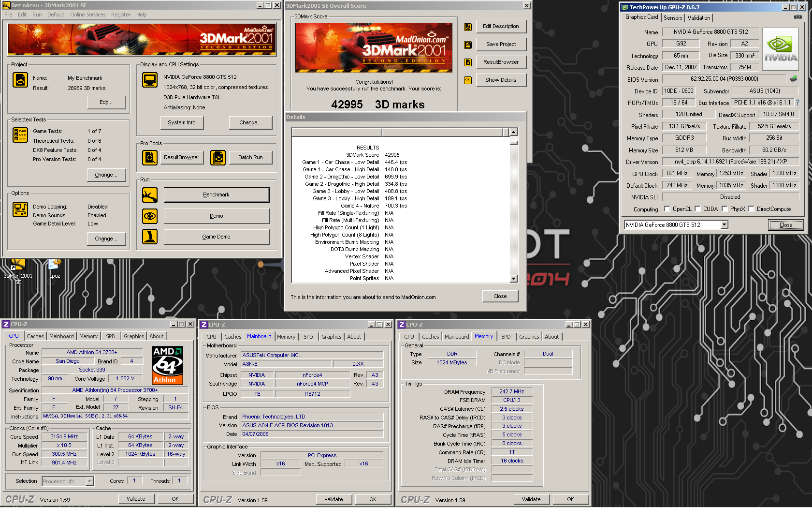This screenshot has width=812, height=508.
Task: Click the Options looping icon
Action: point(20,209)
